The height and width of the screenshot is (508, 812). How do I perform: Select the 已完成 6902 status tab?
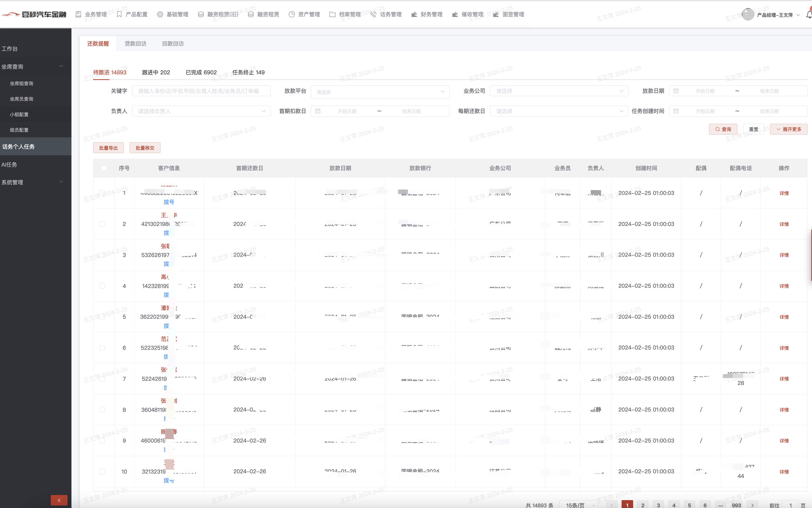click(x=201, y=72)
